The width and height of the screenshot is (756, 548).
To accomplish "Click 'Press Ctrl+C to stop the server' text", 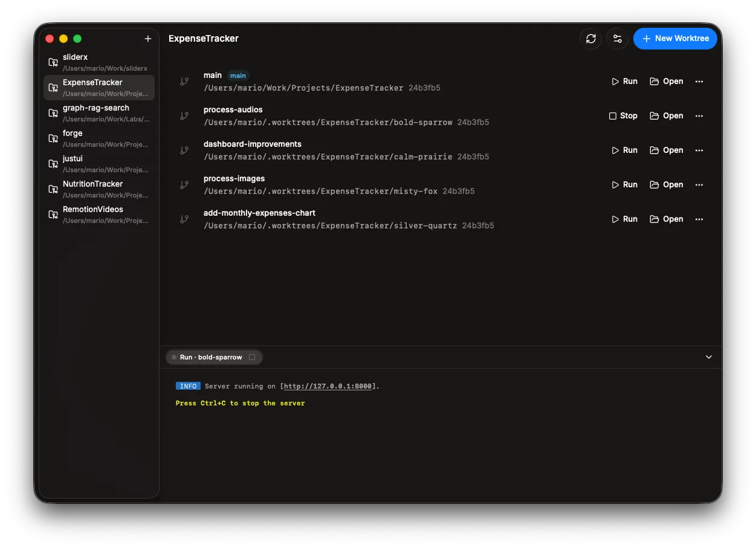I will point(241,403).
